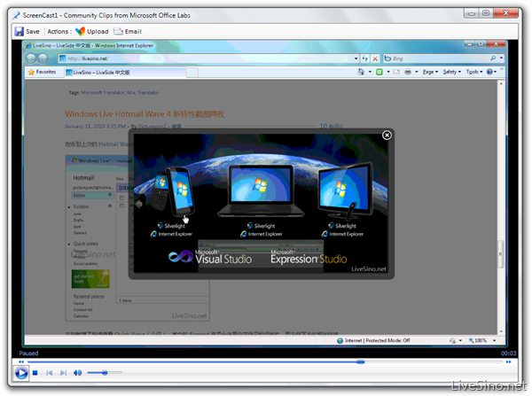Image resolution: width=532 pixels, height=396 pixels.
Task: Collapse the Quick views section
Action: pyautogui.click(x=69, y=244)
